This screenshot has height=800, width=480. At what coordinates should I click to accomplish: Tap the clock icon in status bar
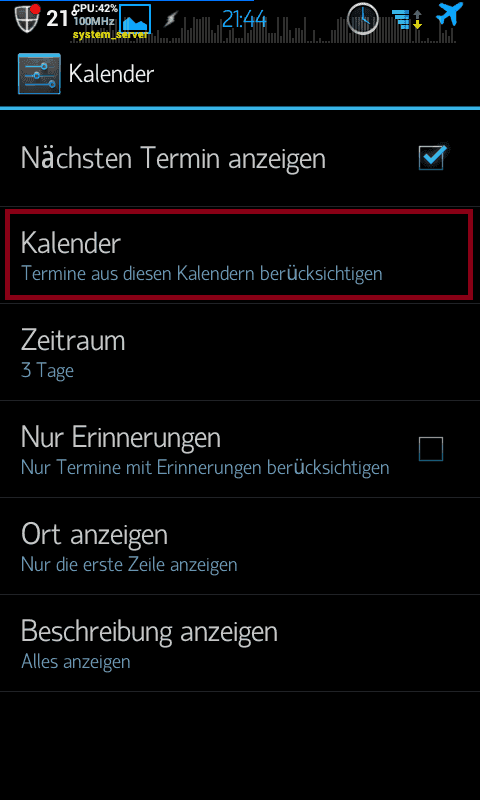[363, 18]
